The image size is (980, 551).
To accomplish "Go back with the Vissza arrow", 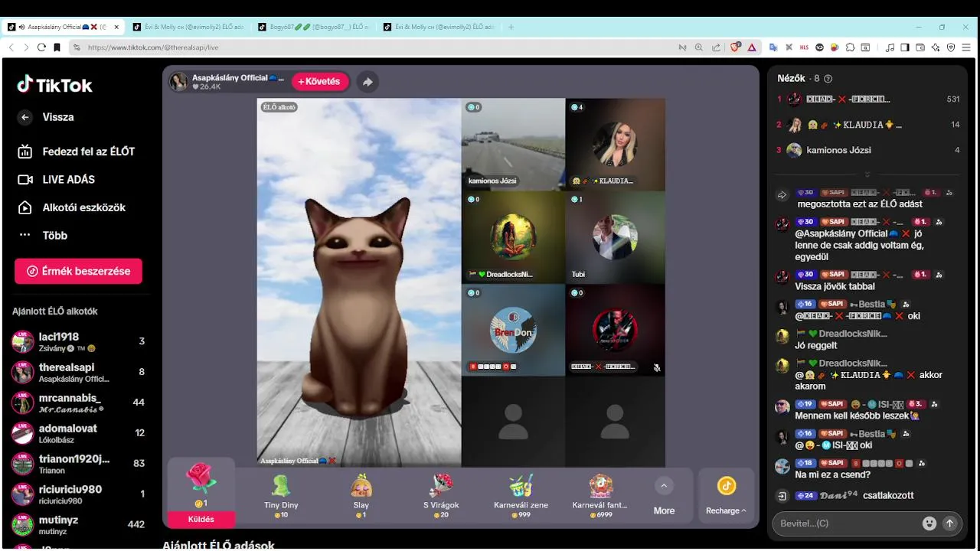I will (25, 117).
